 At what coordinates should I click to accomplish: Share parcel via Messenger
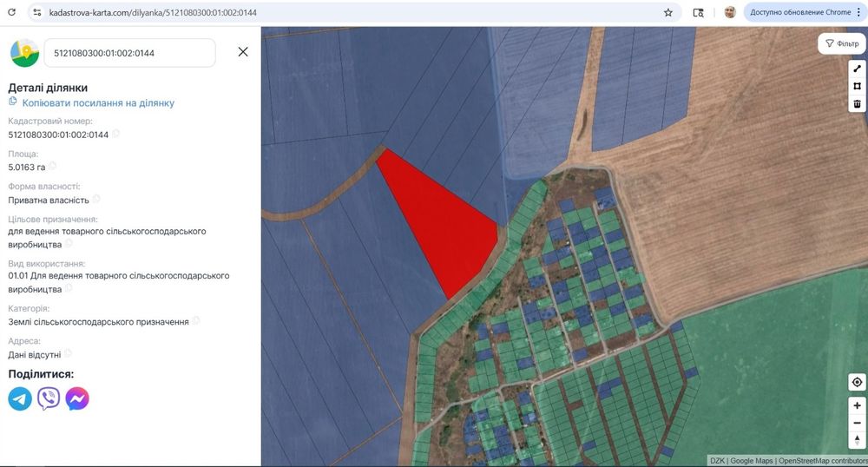(x=77, y=398)
